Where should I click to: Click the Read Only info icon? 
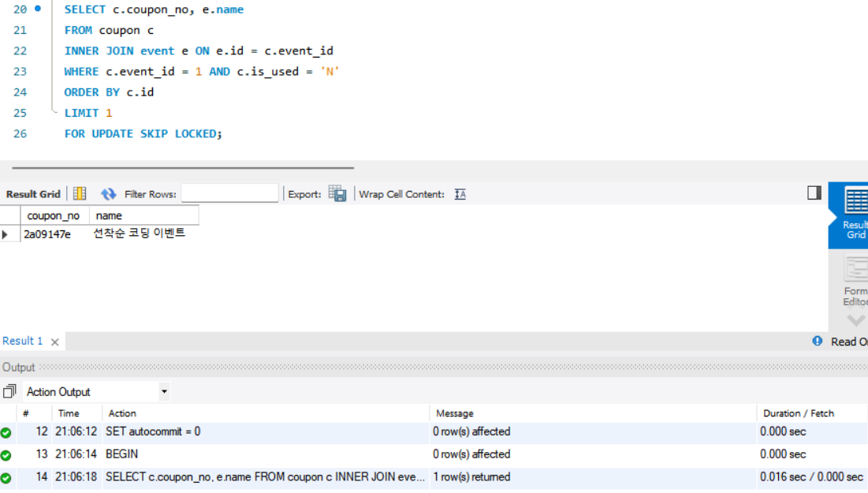pos(817,341)
